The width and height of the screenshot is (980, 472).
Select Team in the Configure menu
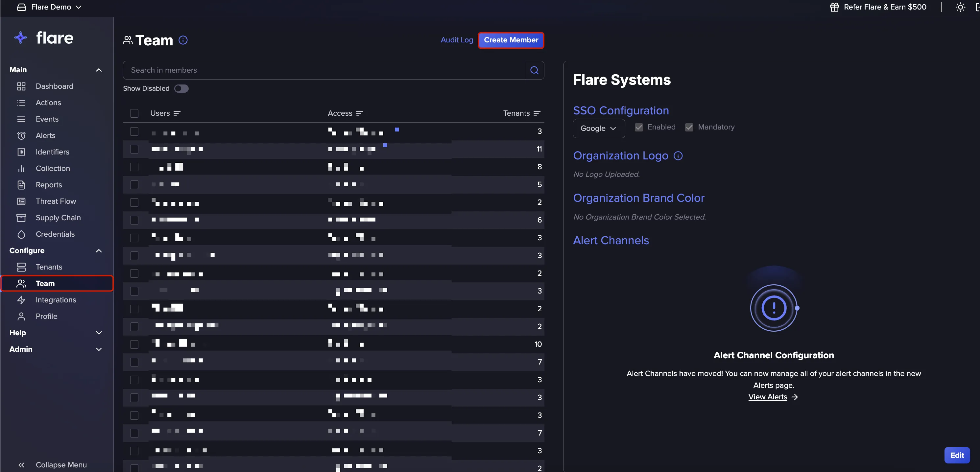(57, 283)
